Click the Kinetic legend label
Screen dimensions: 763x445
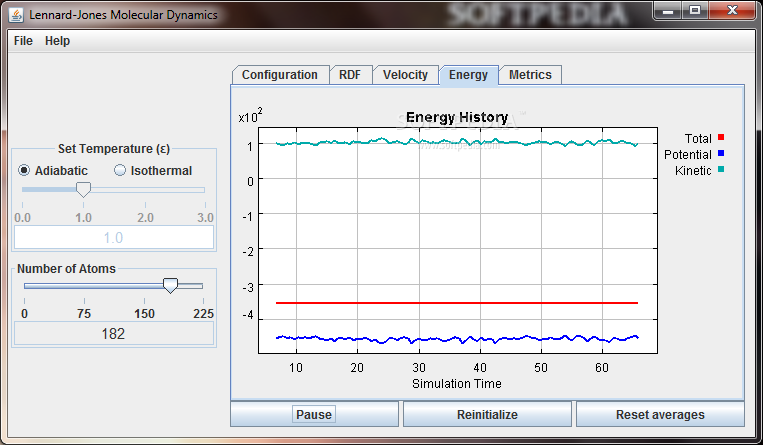coord(693,171)
